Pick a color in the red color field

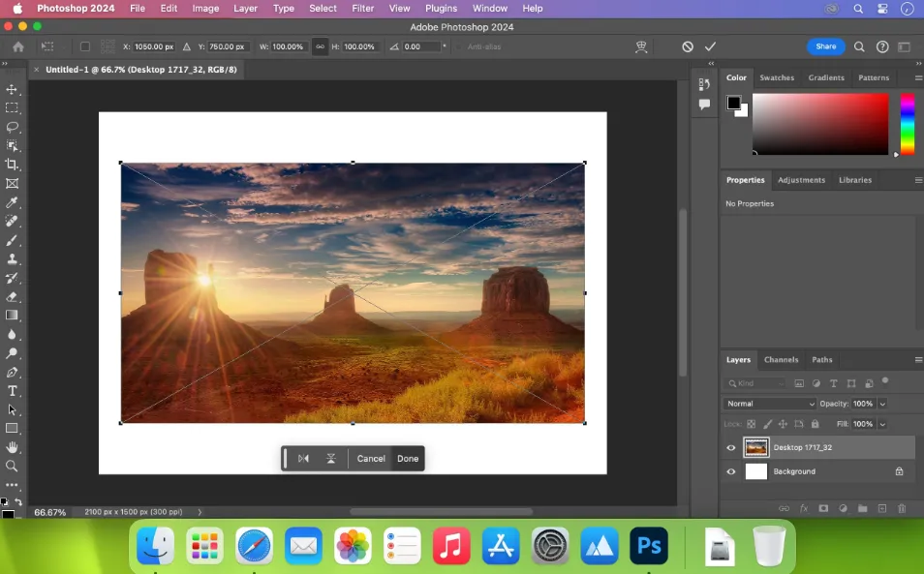point(820,124)
